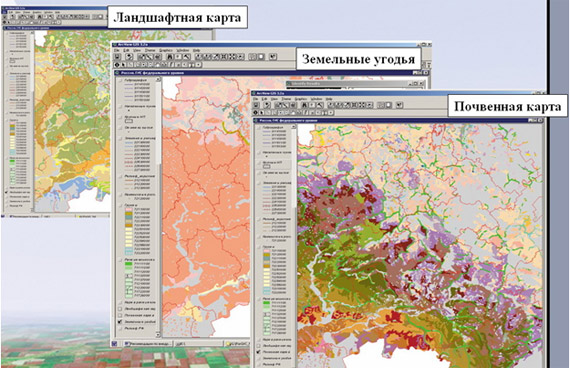This screenshot has width=570, height=368.
Task: Uncheck checked Ландшафтная theme in back window legend
Action: (7, 192)
